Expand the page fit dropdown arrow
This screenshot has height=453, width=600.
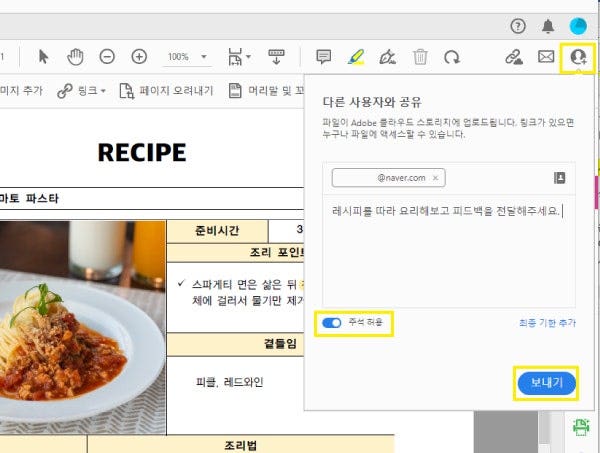pos(248,57)
